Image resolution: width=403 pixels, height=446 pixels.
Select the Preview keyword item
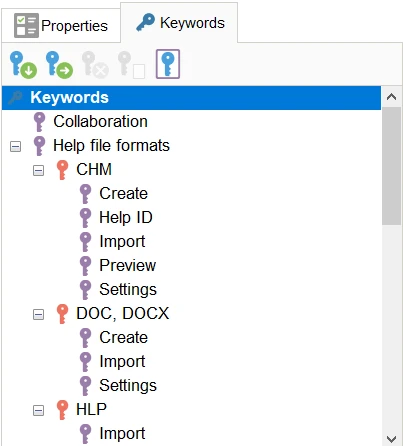128,265
